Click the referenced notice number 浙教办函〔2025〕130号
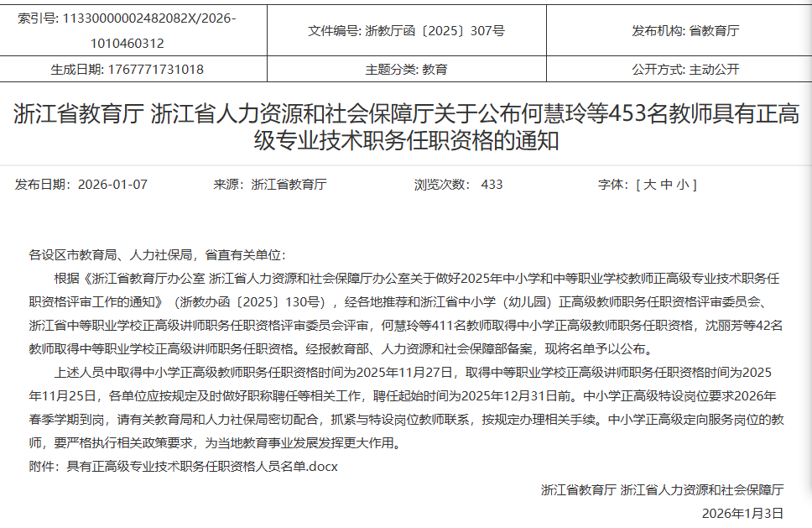812x528 pixels. [x=252, y=302]
